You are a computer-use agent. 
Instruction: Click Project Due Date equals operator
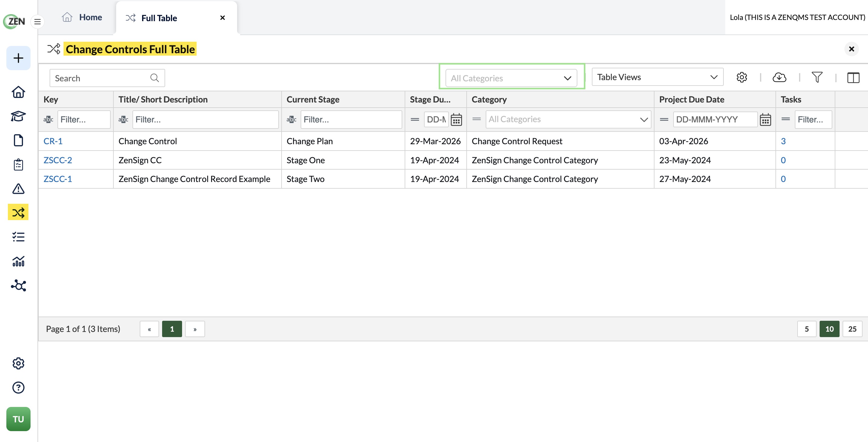click(664, 119)
